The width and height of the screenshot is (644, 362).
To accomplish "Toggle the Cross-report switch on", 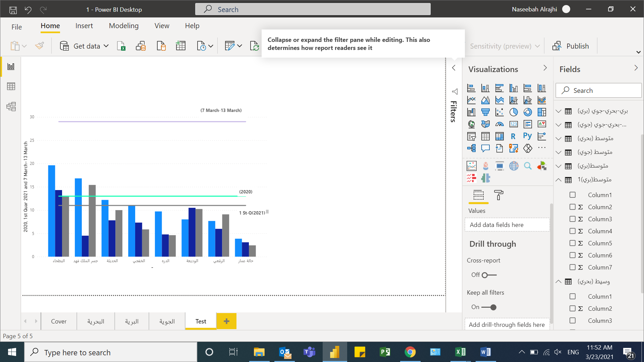I will [x=489, y=275].
